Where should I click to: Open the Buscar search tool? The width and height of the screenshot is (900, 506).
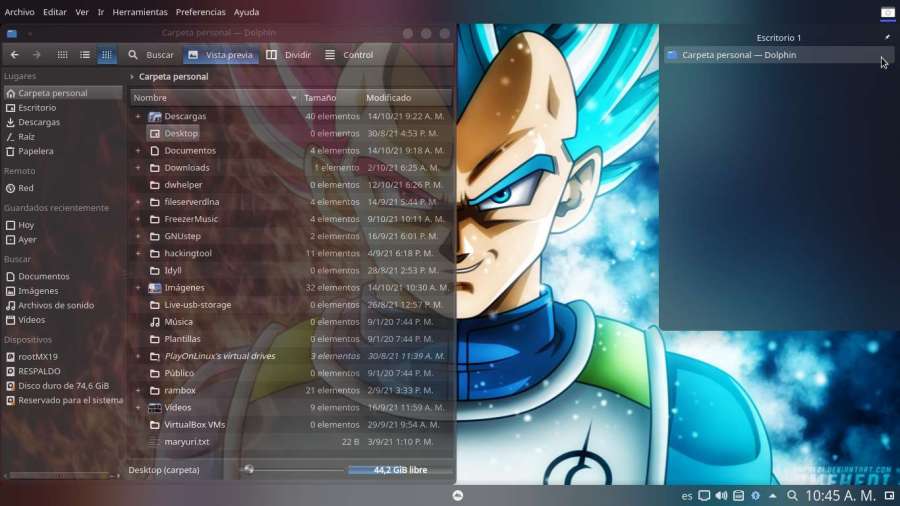tap(150, 55)
